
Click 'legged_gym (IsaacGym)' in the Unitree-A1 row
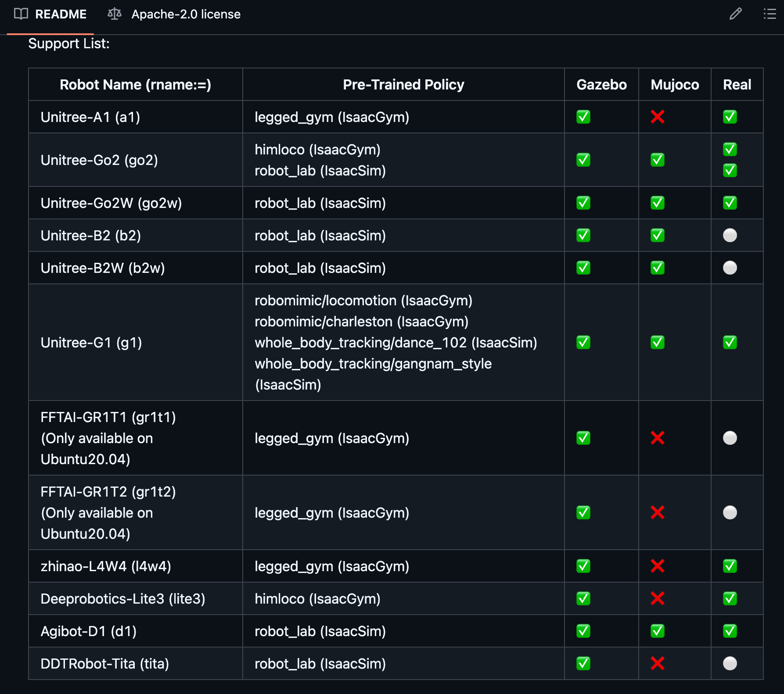332,117
